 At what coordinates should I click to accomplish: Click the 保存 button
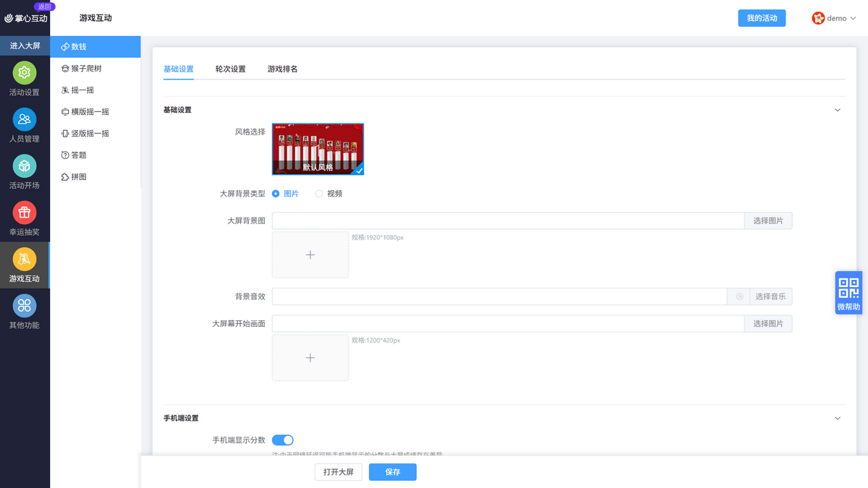click(x=393, y=472)
